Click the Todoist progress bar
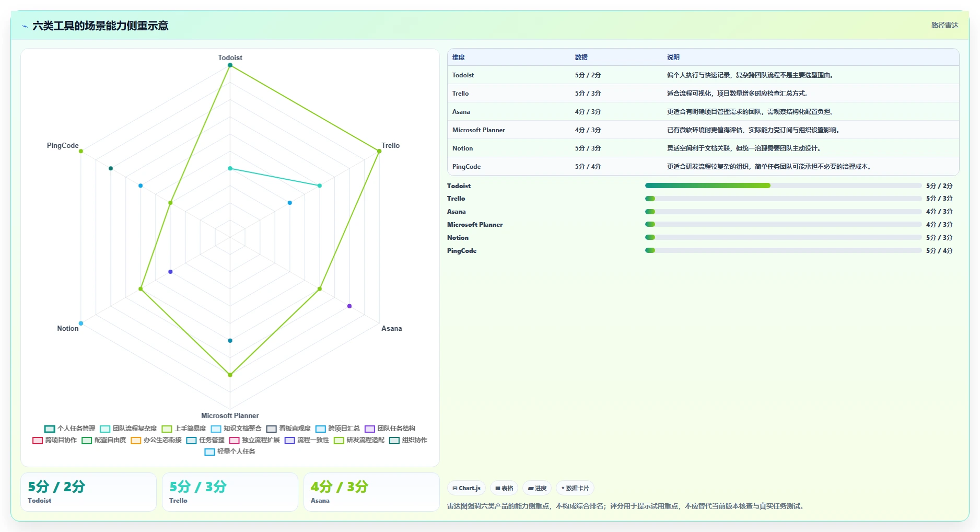This screenshot has height=532, width=980. 783,186
